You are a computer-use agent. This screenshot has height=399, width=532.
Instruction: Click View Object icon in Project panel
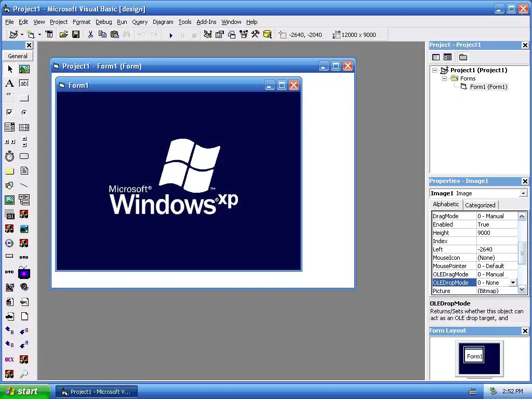point(447,57)
